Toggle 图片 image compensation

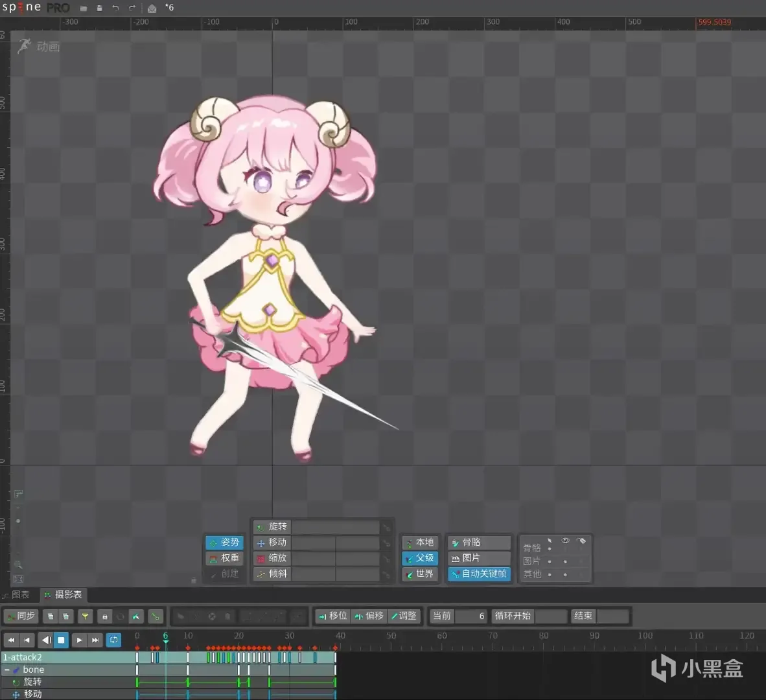(480, 558)
